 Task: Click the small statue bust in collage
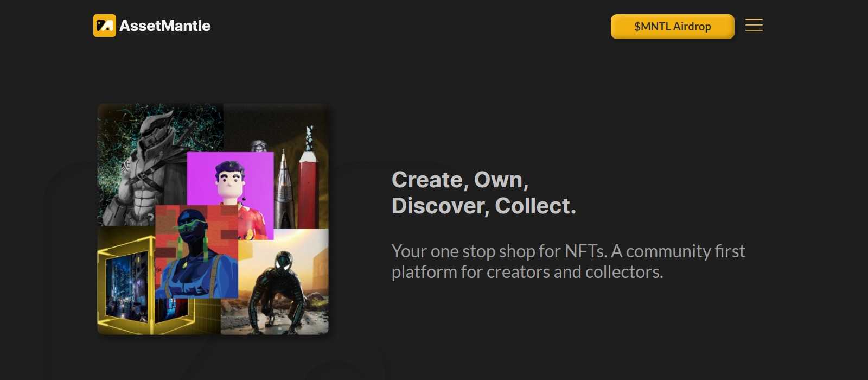pos(259,145)
